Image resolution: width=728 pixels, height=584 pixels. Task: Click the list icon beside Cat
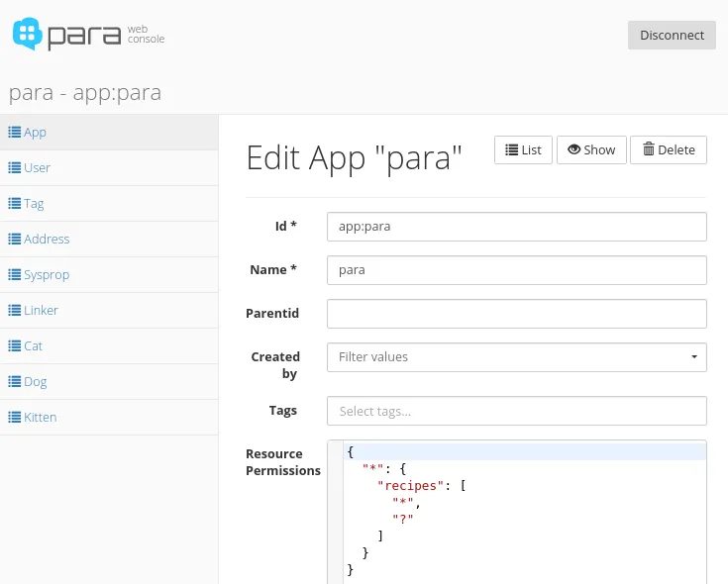(15, 346)
